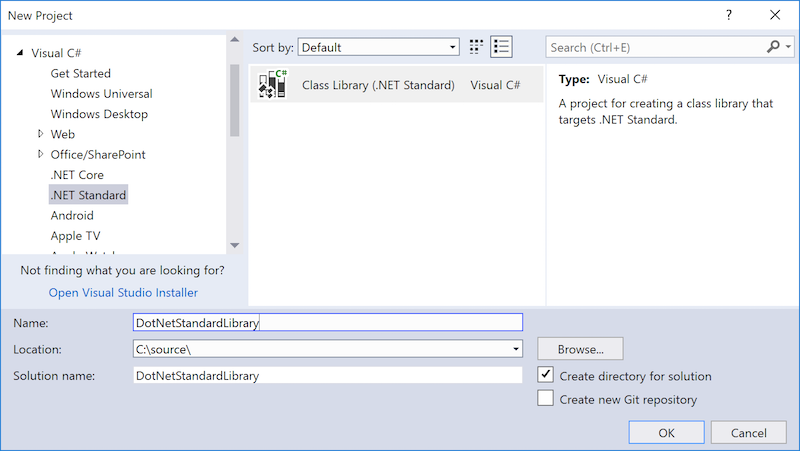
Task: Select .NET Core category
Action: point(77,175)
